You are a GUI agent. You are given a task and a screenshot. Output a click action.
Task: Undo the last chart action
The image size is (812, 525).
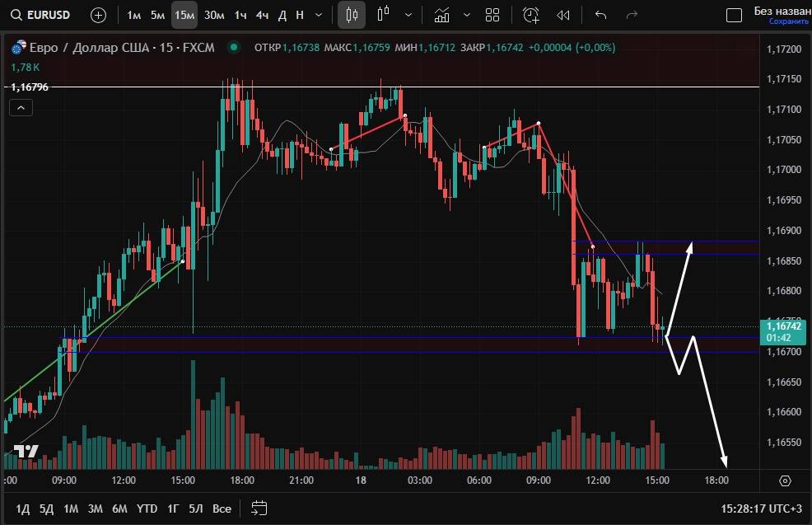(600, 15)
